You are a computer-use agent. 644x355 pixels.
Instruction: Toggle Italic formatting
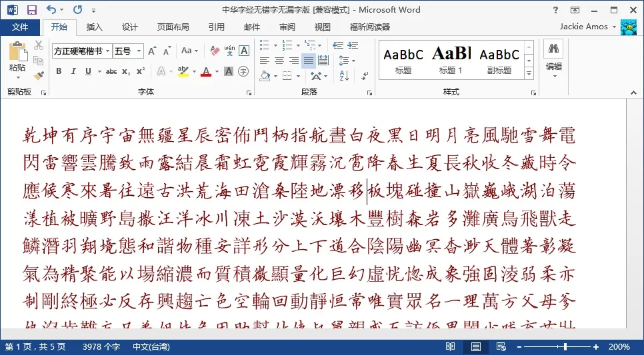click(x=72, y=71)
